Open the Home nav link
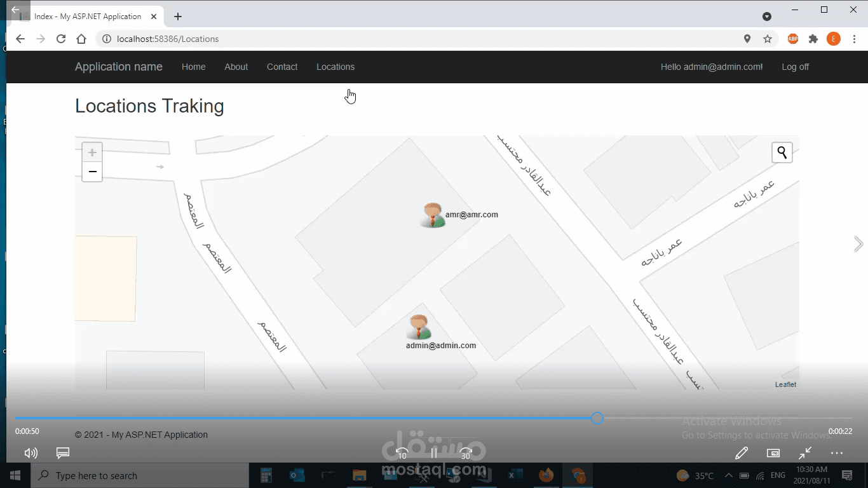Image resolution: width=868 pixels, height=488 pixels. point(194,67)
